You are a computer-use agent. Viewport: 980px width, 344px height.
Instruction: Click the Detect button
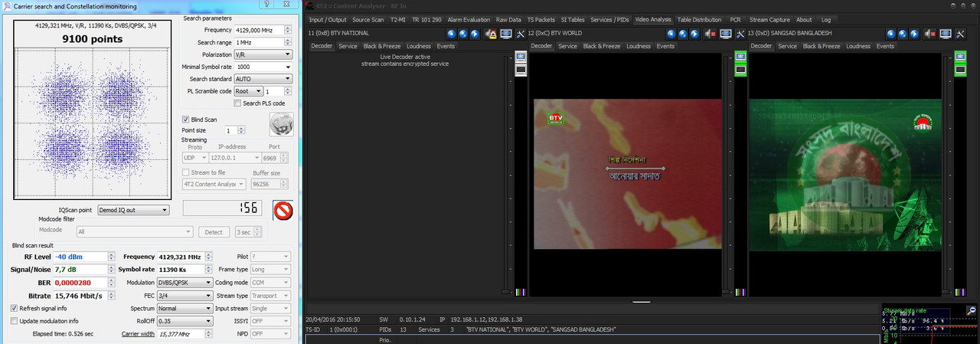click(x=214, y=231)
